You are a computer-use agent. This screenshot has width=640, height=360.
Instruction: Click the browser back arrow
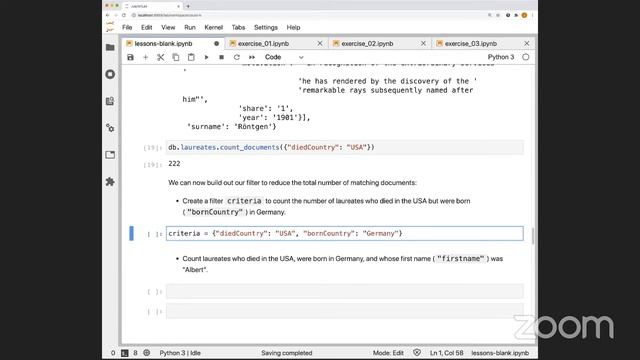pyautogui.click(x=108, y=15)
